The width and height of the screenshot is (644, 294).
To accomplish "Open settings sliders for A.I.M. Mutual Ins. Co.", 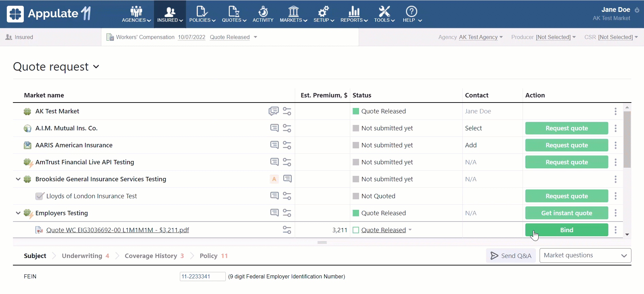I will coord(287,128).
